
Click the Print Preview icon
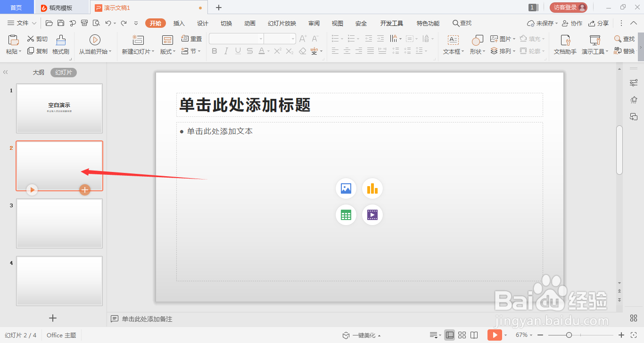point(96,23)
